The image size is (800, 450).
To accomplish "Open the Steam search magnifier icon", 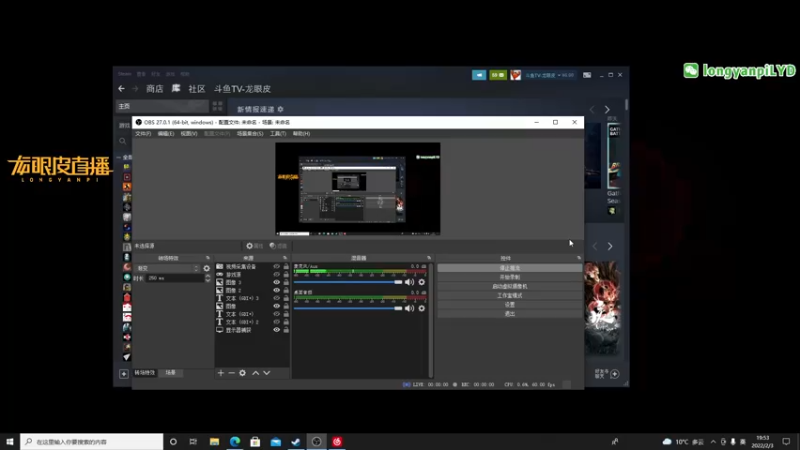I will point(122,141).
